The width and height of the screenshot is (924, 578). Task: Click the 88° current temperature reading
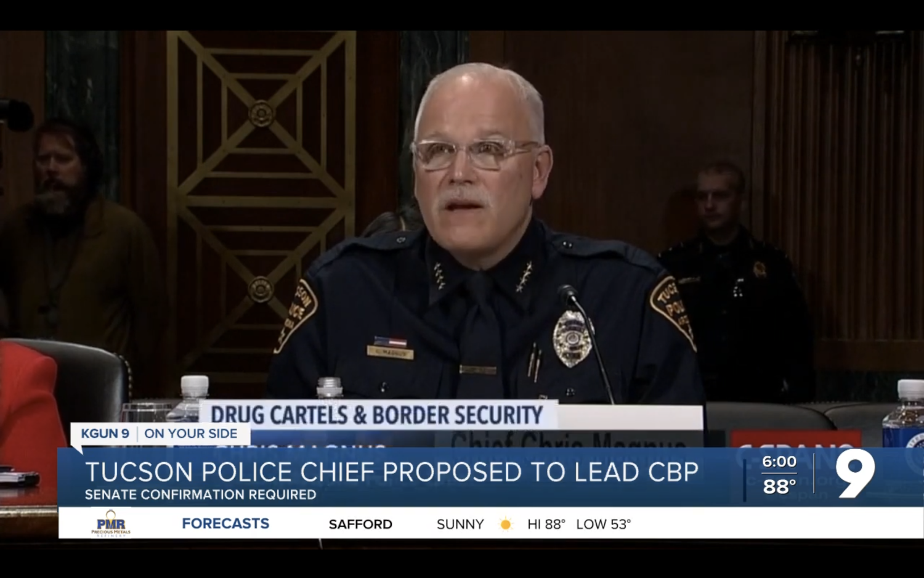pyautogui.click(x=779, y=487)
